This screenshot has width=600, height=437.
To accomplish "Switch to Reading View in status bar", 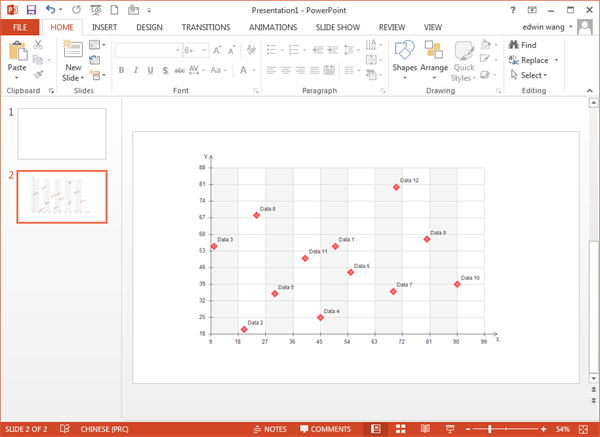I will tap(425, 429).
